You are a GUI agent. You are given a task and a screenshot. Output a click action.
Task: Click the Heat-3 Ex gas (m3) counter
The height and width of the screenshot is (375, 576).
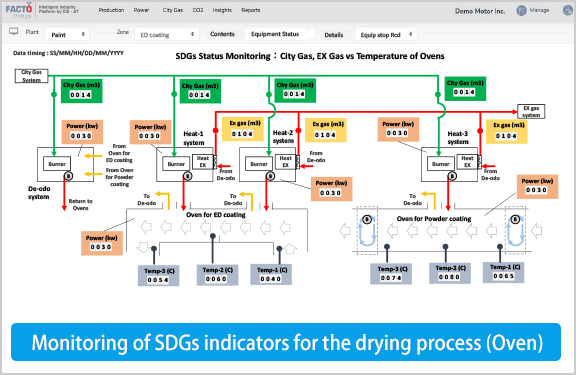pos(506,131)
